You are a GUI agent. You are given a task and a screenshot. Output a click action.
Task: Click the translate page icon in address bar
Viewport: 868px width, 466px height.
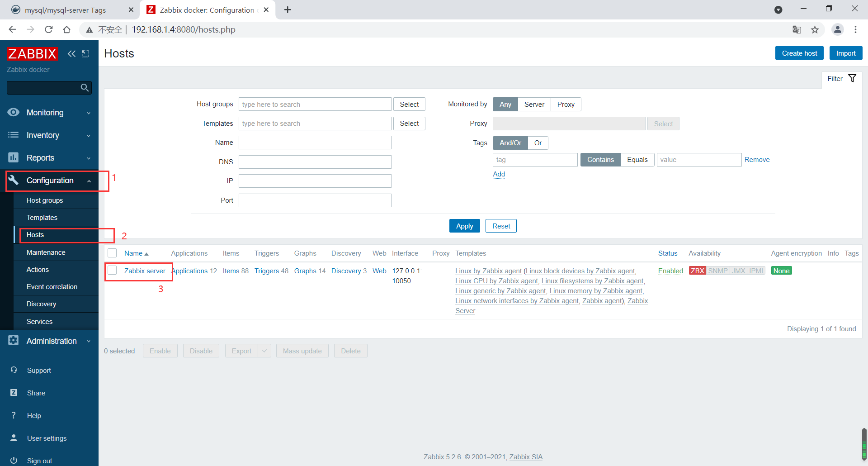click(797, 29)
